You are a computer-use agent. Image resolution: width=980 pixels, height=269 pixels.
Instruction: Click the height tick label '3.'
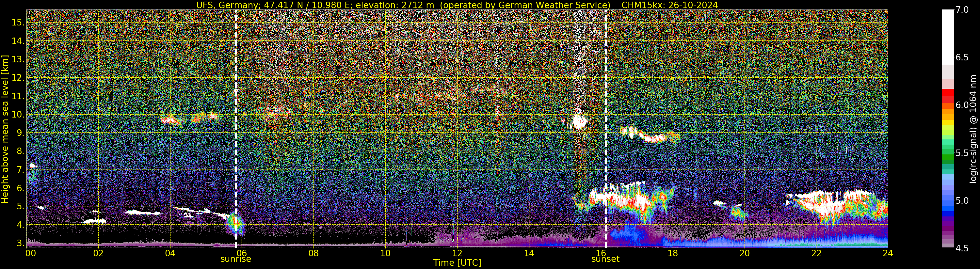pyautogui.click(x=21, y=243)
